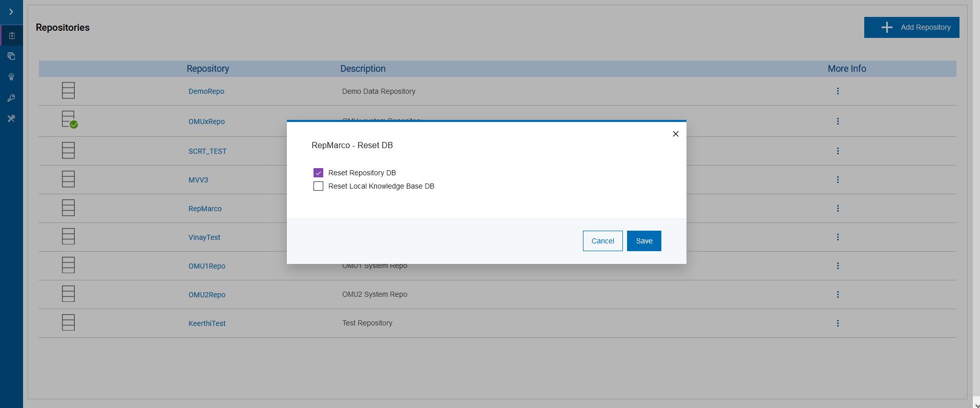Click the key icon in the sidebar
The height and width of the screenshot is (408, 980).
click(x=11, y=98)
